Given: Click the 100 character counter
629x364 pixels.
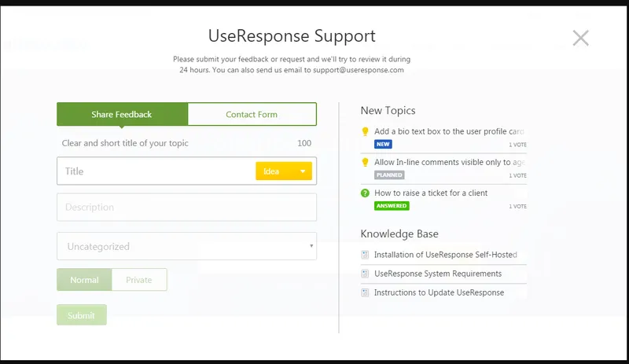Looking at the screenshot, I should click(304, 143).
